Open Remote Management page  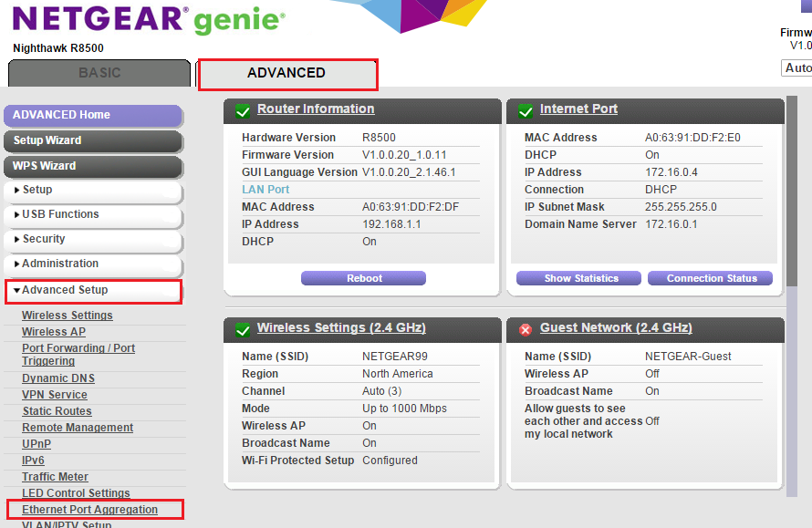[78, 428]
